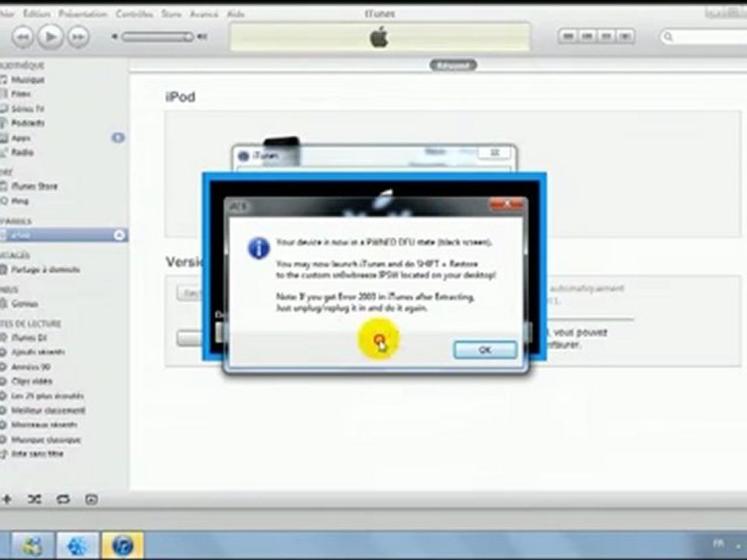Click the low volume speaker icon
The width and height of the screenshot is (747, 560).
(114, 37)
